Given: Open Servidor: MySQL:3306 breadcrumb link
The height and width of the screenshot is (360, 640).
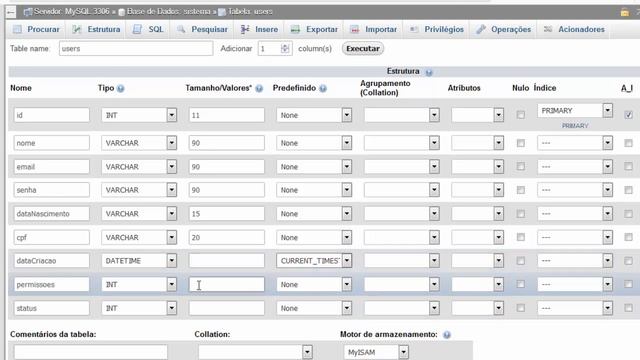Looking at the screenshot, I should (72, 11).
